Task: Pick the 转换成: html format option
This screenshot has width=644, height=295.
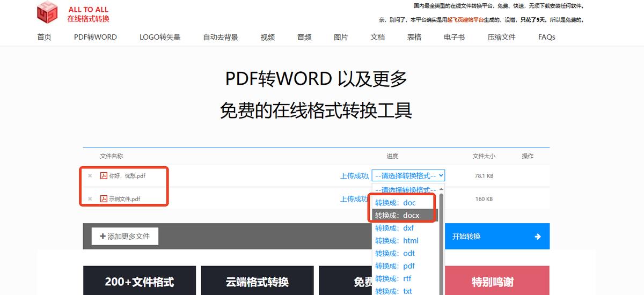Action: point(397,241)
